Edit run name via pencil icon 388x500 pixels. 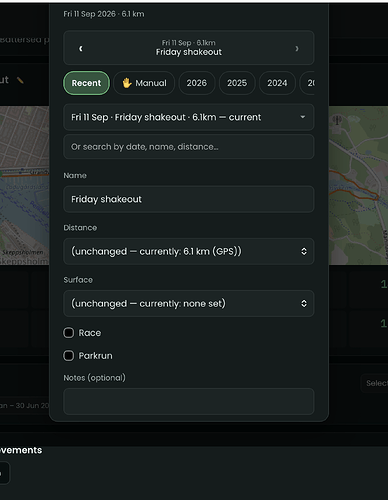(20, 80)
